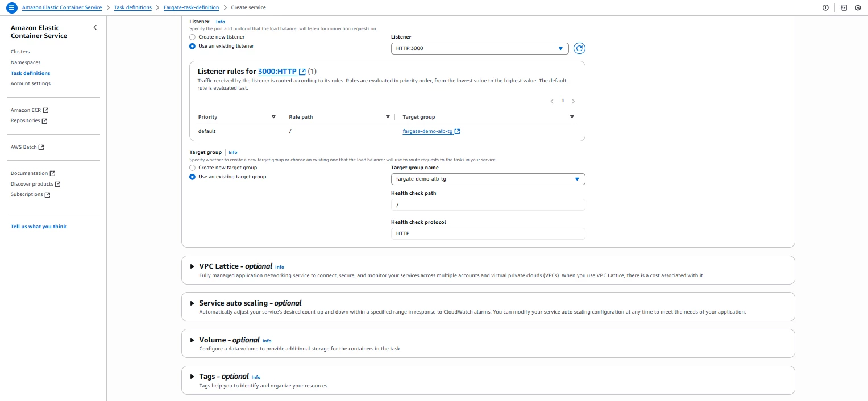The height and width of the screenshot is (401, 868).
Task: Click Tell us what you think
Action: (39, 227)
